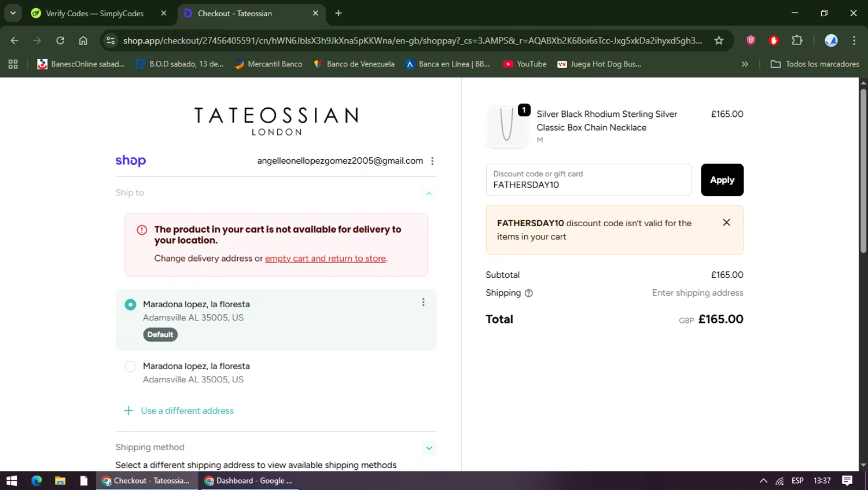Click the 13:37 taskbar clock

coord(822,481)
